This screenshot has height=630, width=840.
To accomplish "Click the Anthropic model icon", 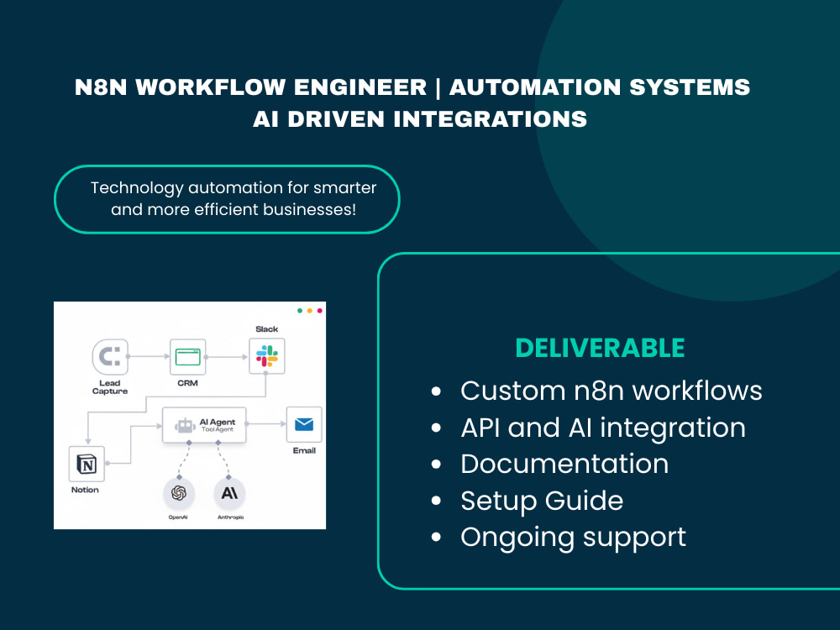I will pyautogui.click(x=230, y=493).
